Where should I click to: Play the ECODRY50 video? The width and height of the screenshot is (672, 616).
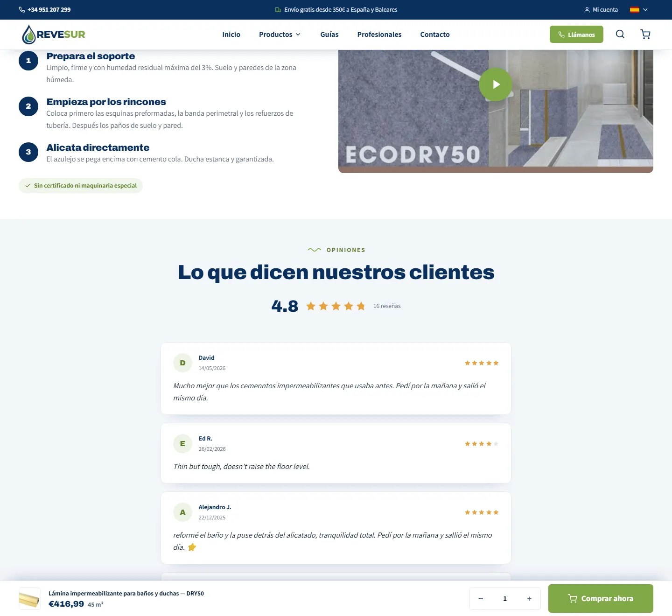tap(496, 84)
